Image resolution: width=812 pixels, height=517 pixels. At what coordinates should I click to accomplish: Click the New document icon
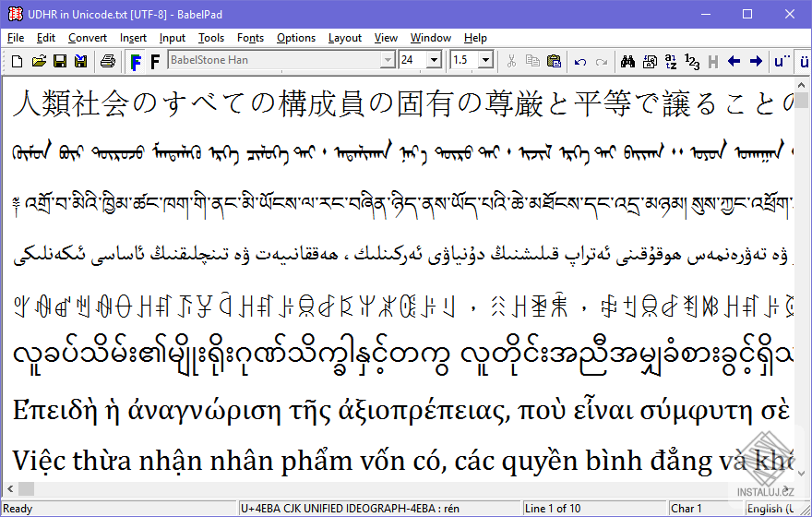click(x=17, y=61)
